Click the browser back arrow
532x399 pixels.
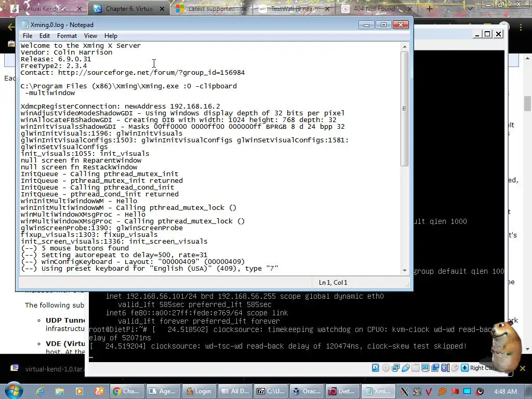pyautogui.click(x=10, y=27)
